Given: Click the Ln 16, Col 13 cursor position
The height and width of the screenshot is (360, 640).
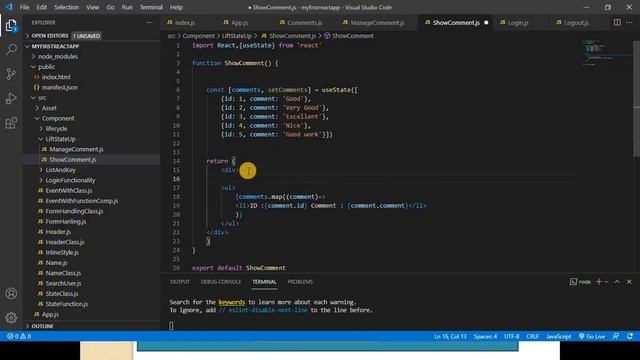Looking at the screenshot, I should pyautogui.click(x=450, y=336).
